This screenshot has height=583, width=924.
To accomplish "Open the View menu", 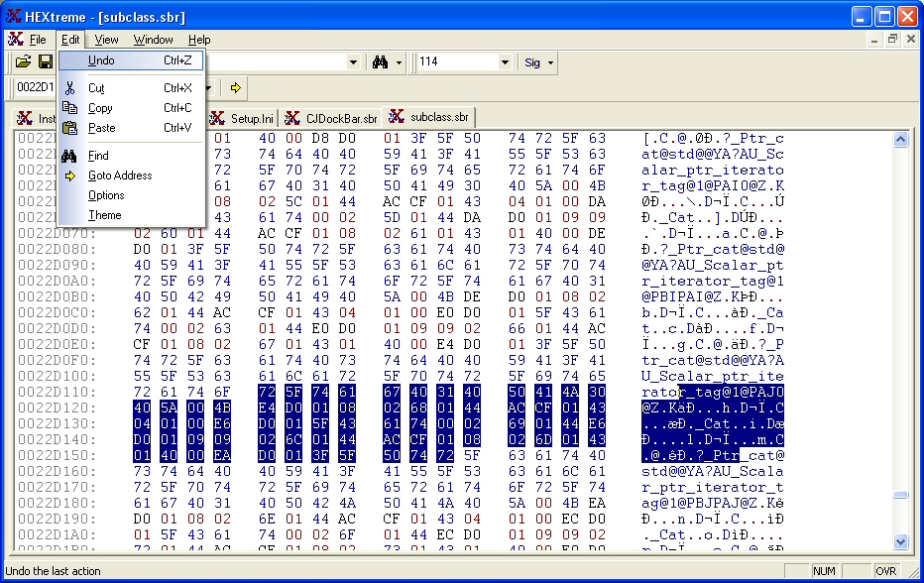I will point(106,40).
